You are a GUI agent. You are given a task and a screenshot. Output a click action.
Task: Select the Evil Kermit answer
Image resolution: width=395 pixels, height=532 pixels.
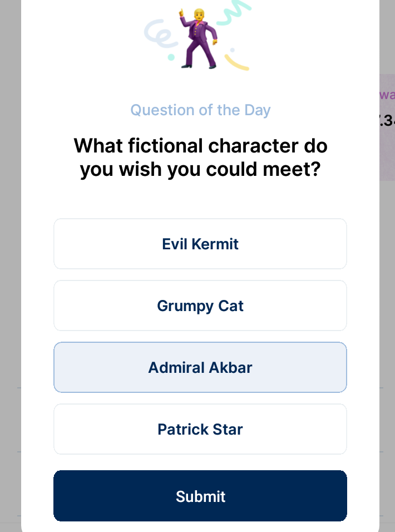[x=200, y=244]
